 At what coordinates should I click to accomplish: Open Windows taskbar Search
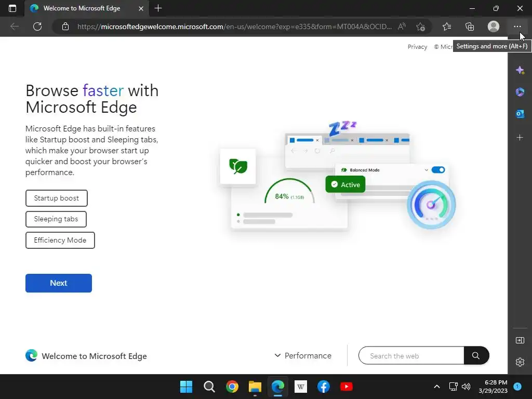point(209,387)
